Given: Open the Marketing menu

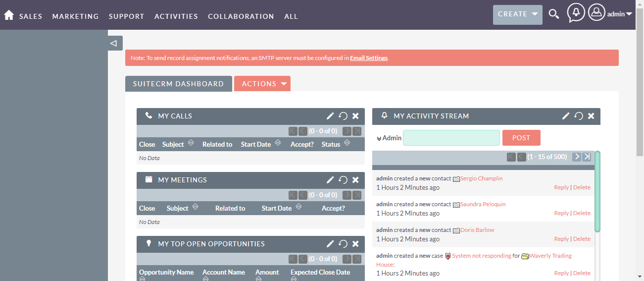Looking at the screenshot, I should click(x=76, y=16).
